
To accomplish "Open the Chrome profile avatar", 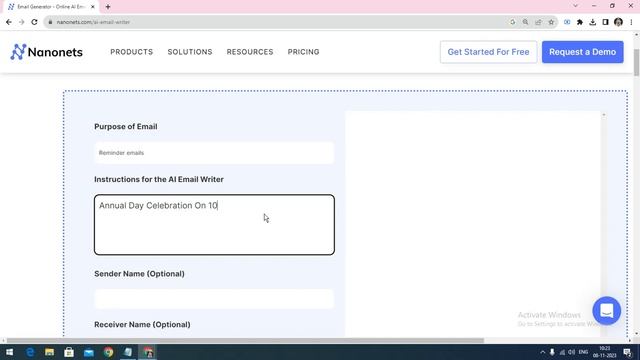I will [x=618, y=22].
